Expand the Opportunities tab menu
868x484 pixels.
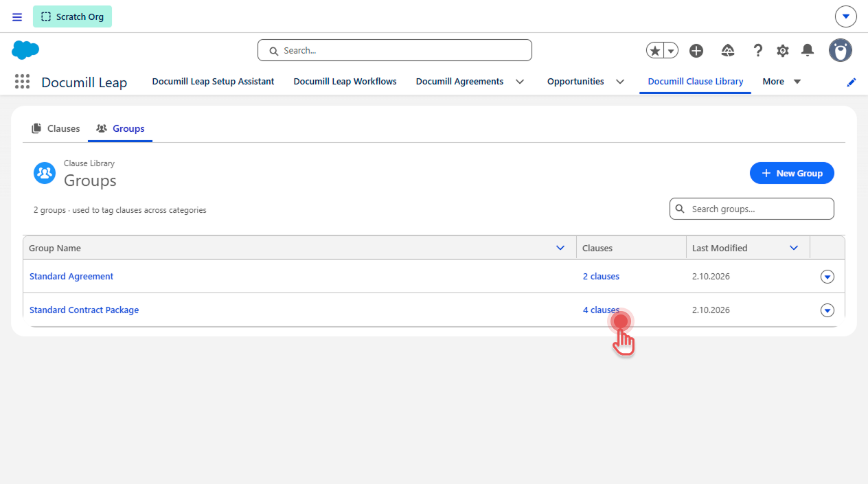pos(620,82)
